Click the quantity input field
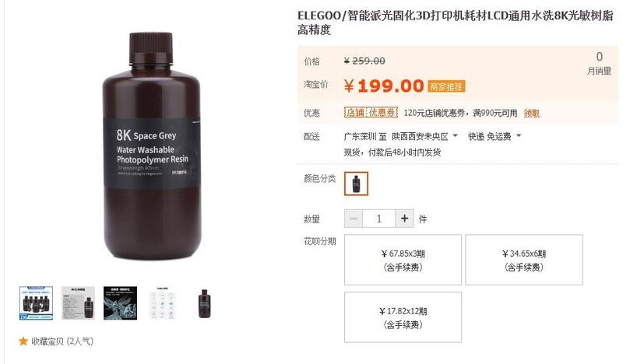 coord(379,219)
